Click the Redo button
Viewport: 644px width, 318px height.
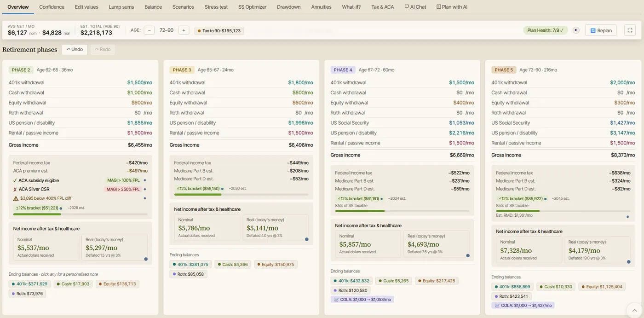tap(103, 49)
